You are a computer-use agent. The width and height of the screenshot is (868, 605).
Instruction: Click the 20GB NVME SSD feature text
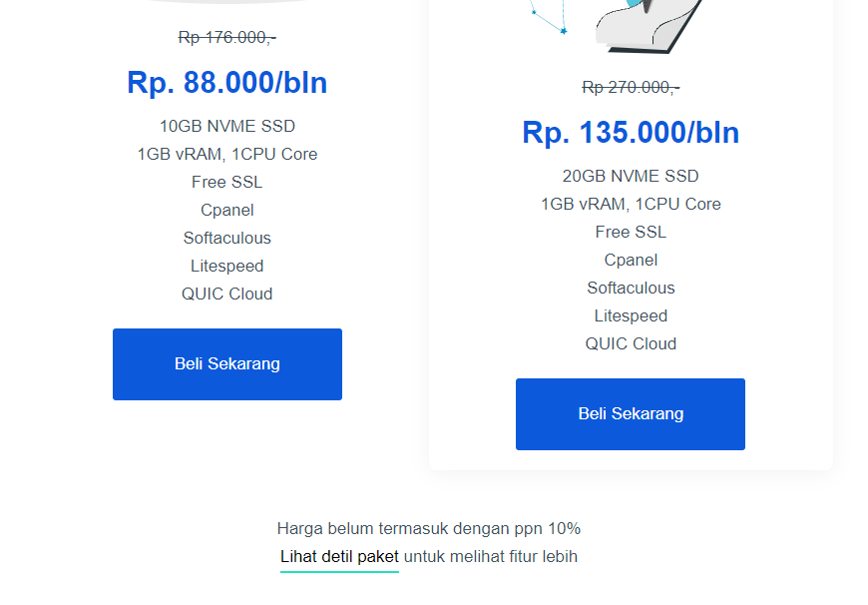click(631, 177)
